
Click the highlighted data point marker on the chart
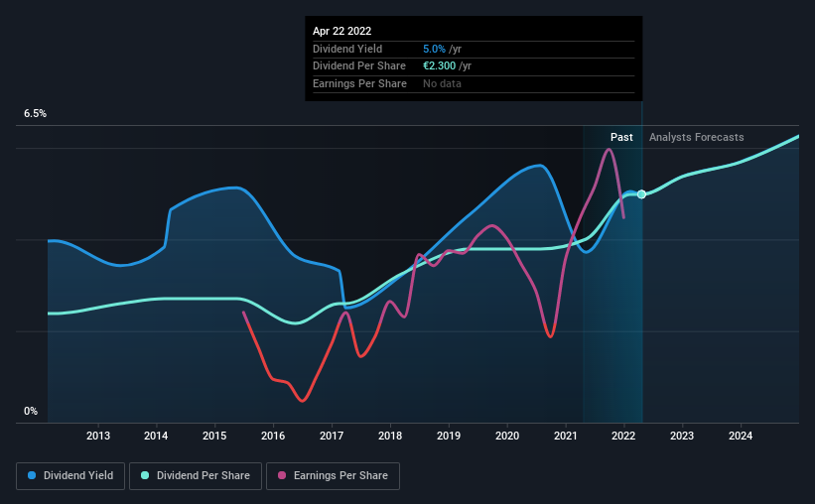tap(641, 194)
